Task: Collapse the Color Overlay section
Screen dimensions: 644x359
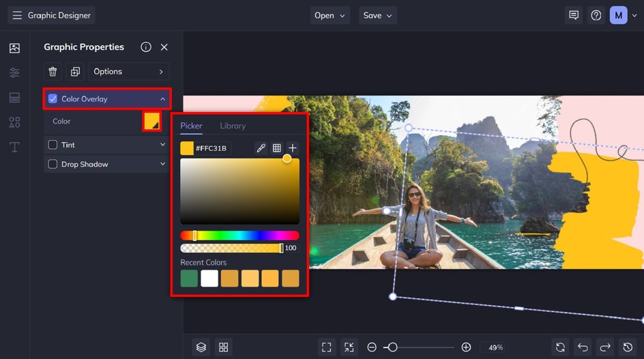Action: click(x=162, y=99)
